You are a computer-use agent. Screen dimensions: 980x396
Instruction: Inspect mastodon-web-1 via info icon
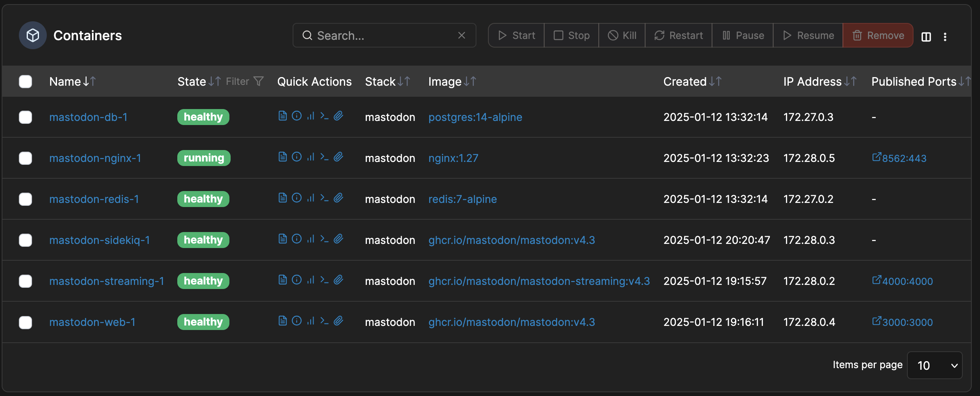(x=297, y=321)
